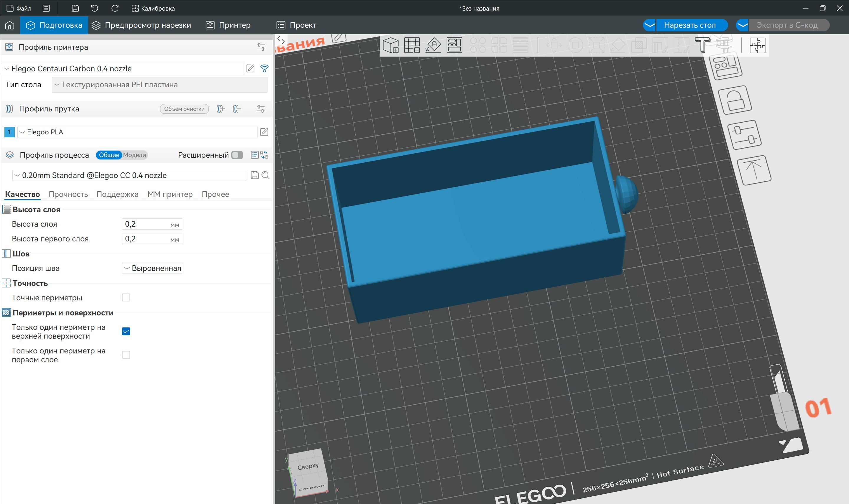Switch to the Прочность tab
The width and height of the screenshot is (849, 504).
tap(68, 194)
